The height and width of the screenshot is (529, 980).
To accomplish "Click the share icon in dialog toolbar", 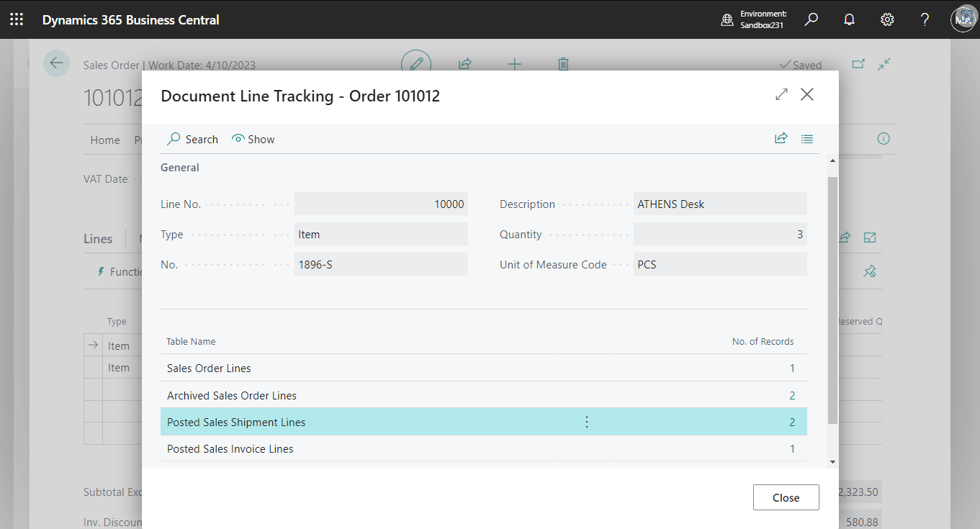I will coord(781,139).
